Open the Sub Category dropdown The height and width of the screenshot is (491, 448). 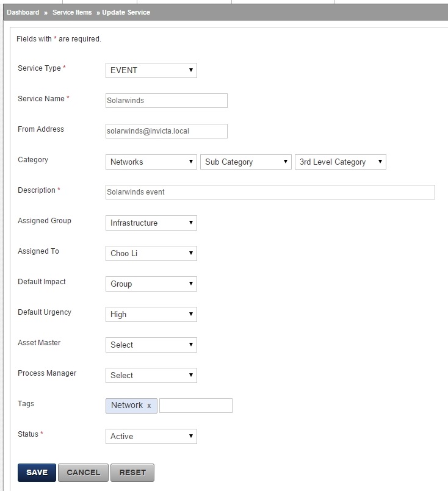click(246, 162)
